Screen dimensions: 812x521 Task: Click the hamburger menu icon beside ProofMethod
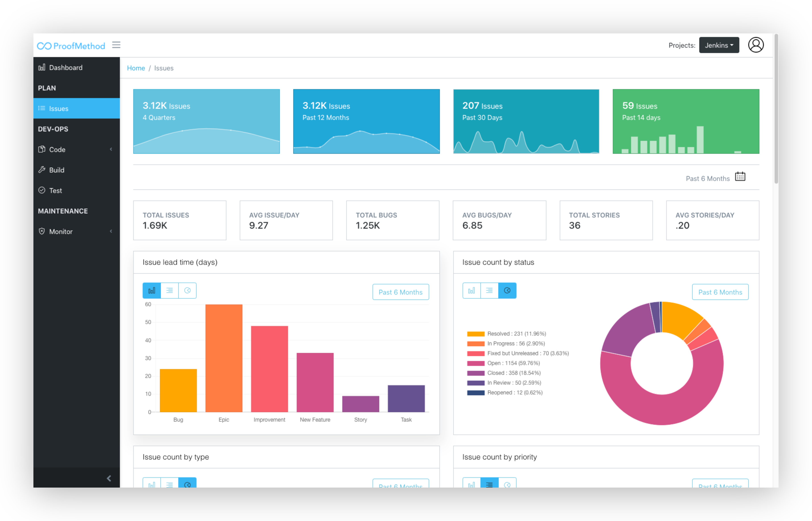[x=116, y=45]
